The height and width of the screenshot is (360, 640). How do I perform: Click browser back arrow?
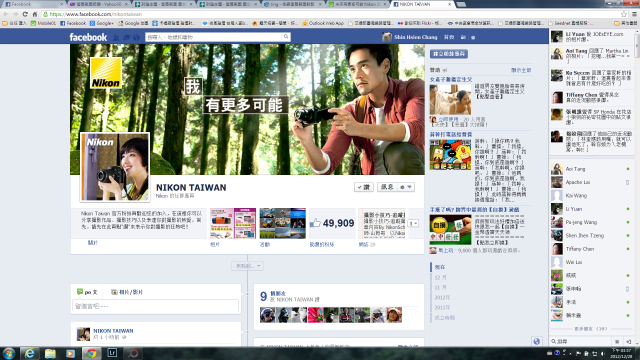(x=6, y=14)
